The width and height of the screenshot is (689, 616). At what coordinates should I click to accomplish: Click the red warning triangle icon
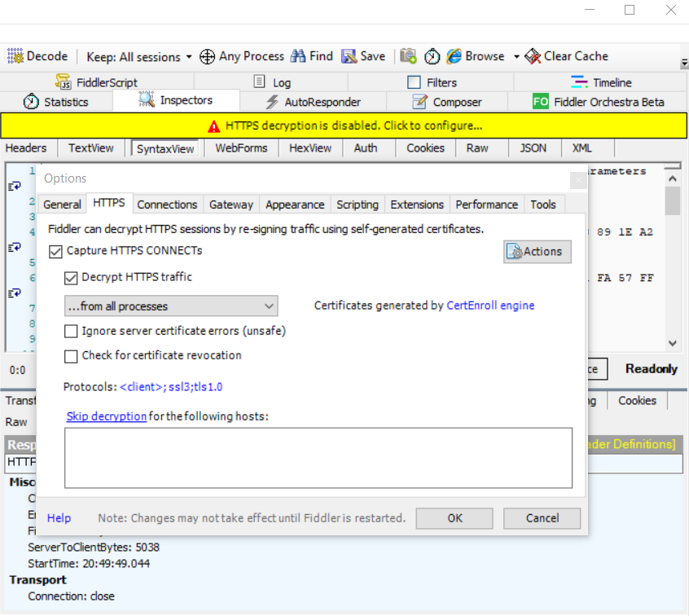pos(214,126)
